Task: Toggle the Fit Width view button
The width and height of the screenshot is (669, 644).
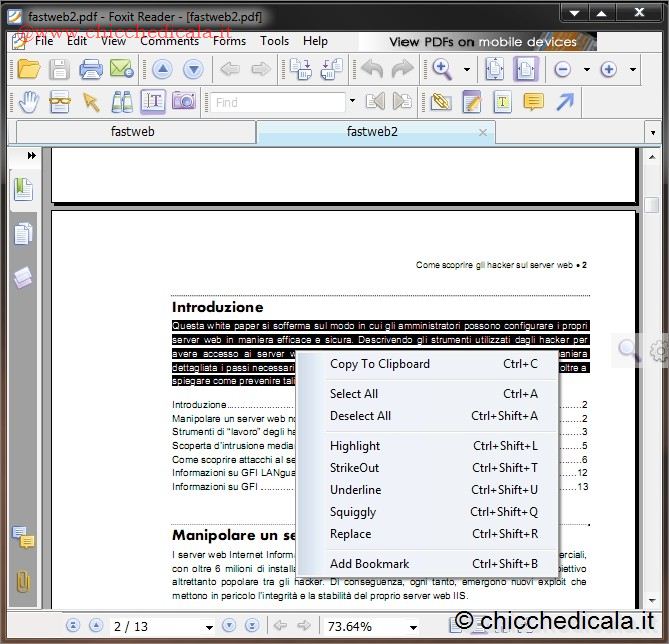Action: (526, 69)
